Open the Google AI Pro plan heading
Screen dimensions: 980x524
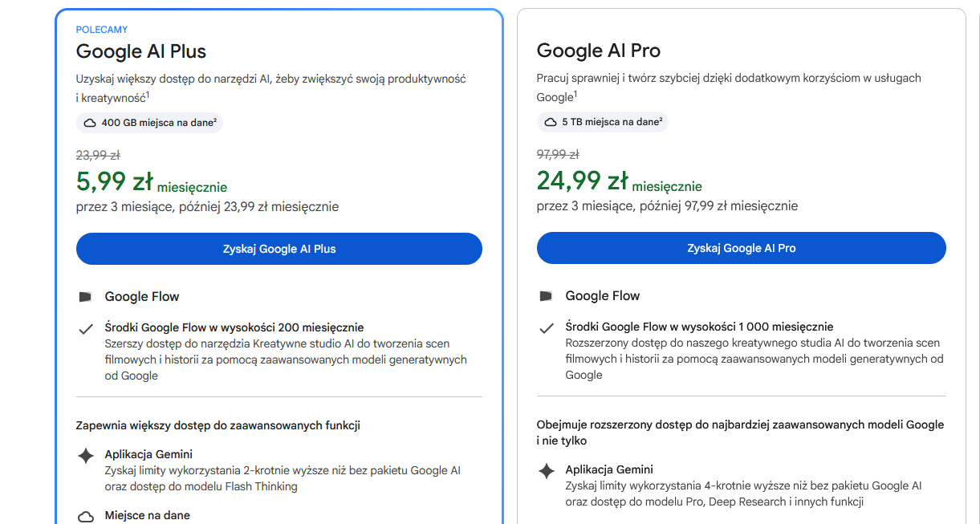coord(599,51)
